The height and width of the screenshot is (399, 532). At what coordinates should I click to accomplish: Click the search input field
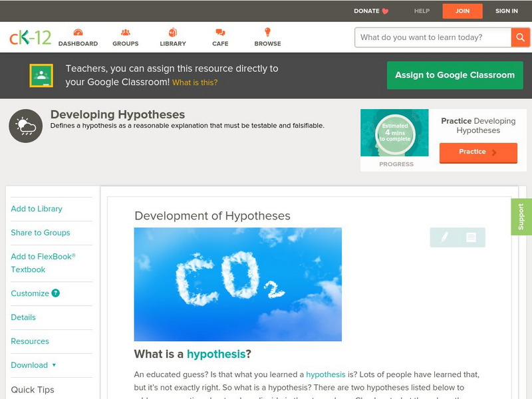[x=433, y=37]
